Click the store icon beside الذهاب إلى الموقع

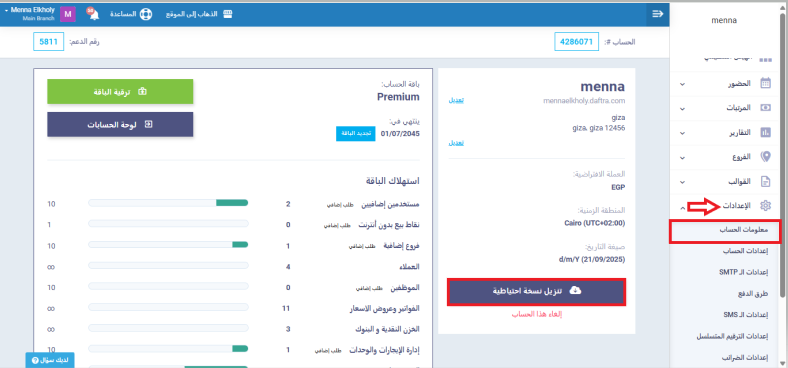[x=228, y=14]
